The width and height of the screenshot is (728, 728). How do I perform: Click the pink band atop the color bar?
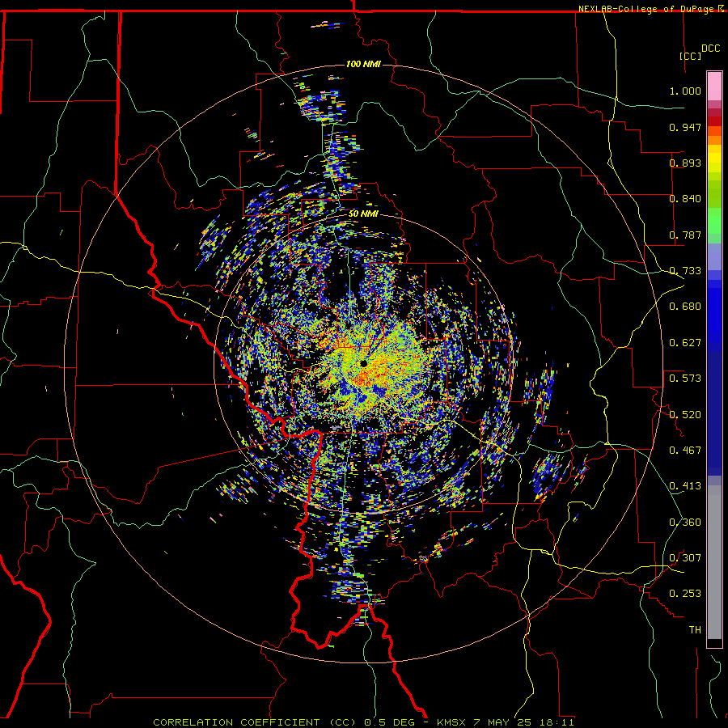pos(714,87)
